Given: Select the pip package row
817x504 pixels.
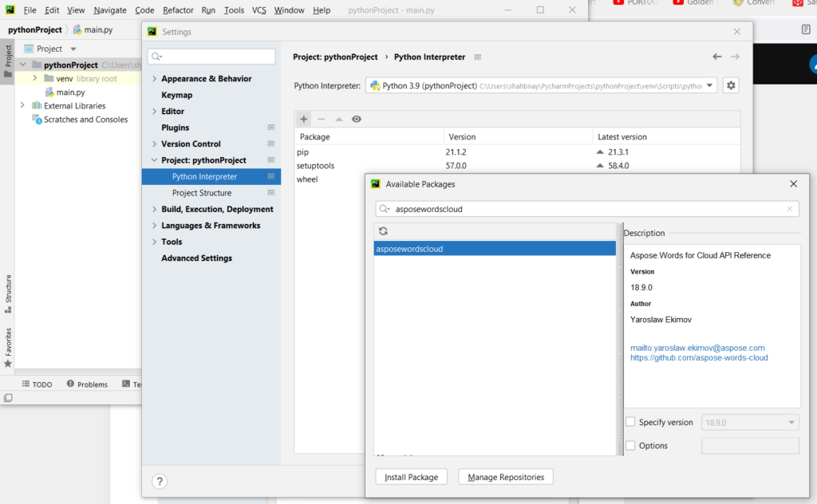Looking at the screenshot, I should 517,152.
